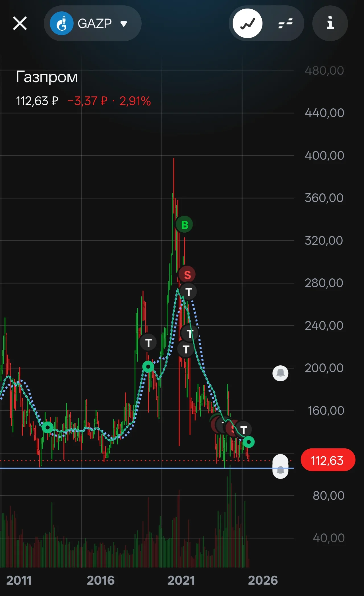This screenshot has width=364, height=596.
Task: Tap the 80,00 price axis label
Action: coord(328,496)
